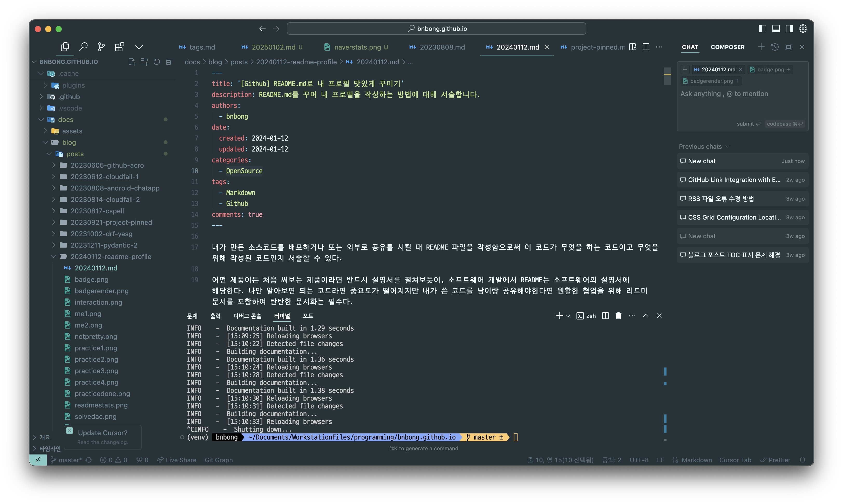The width and height of the screenshot is (843, 504).
Task: Add badge.png to chat context
Action: point(788,70)
